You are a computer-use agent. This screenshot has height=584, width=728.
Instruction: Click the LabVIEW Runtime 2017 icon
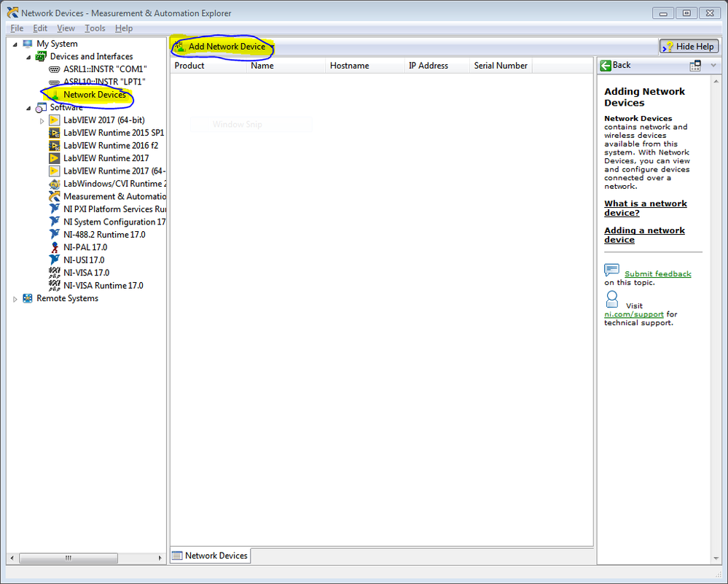point(55,158)
